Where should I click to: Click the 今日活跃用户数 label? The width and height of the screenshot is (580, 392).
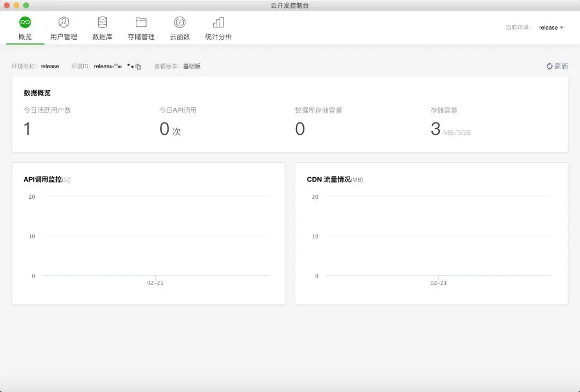tap(47, 110)
